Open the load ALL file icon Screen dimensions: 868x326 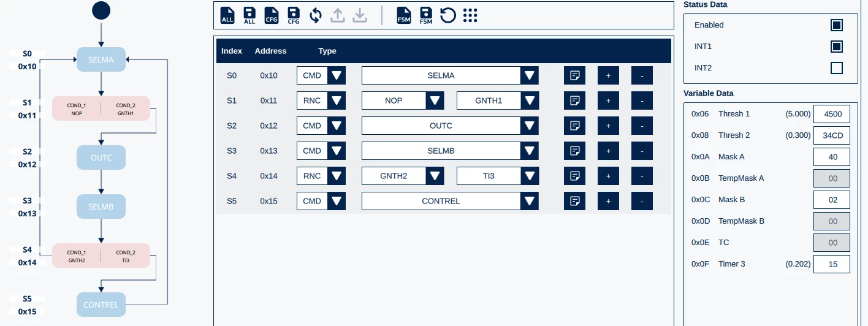pyautogui.click(x=227, y=15)
